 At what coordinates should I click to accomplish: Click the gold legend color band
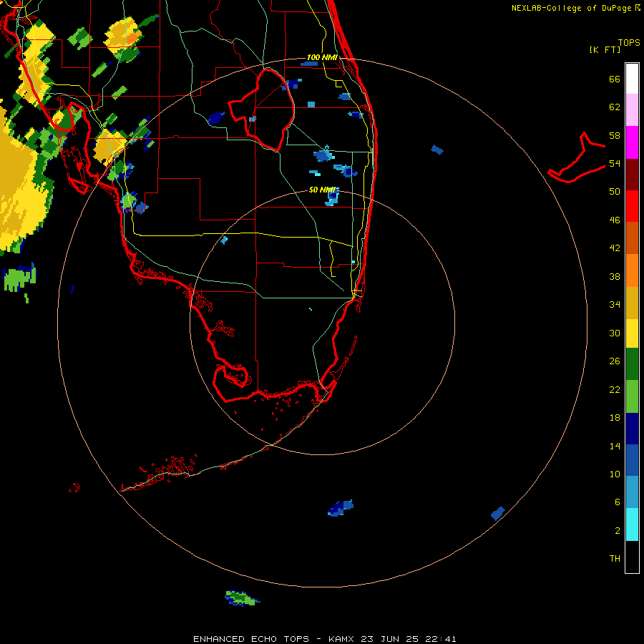[632, 303]
